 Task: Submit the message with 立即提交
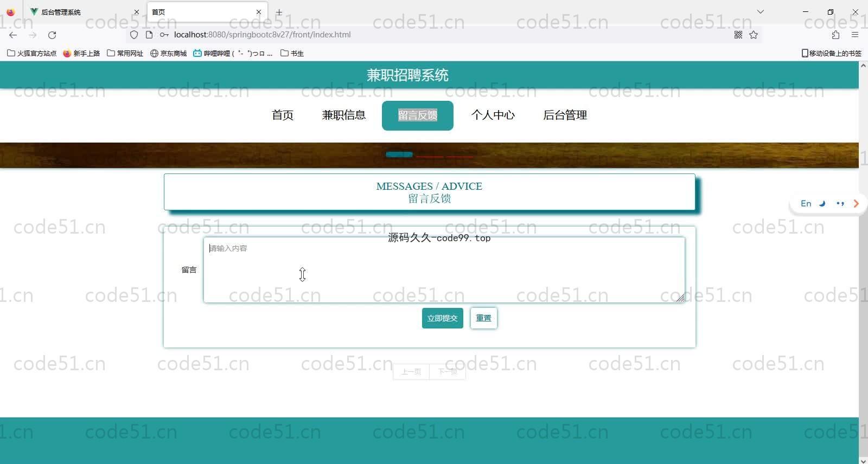coord(442,318)
